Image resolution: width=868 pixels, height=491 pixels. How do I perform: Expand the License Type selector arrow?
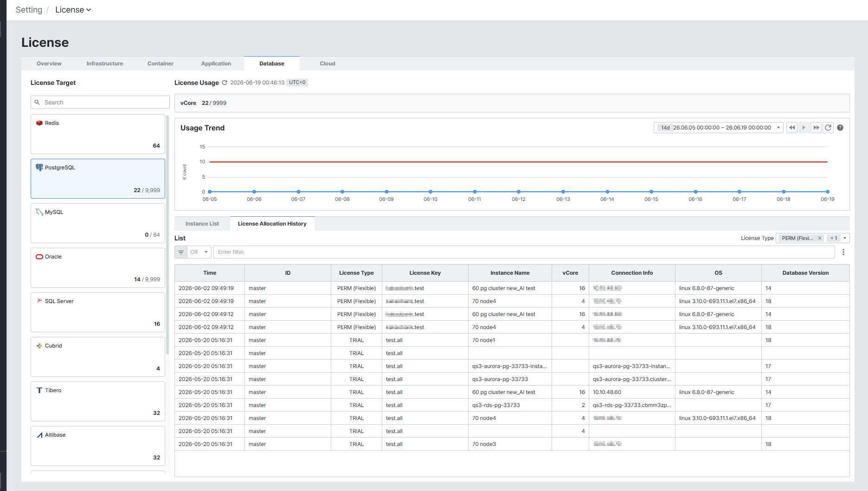[845, 238]
